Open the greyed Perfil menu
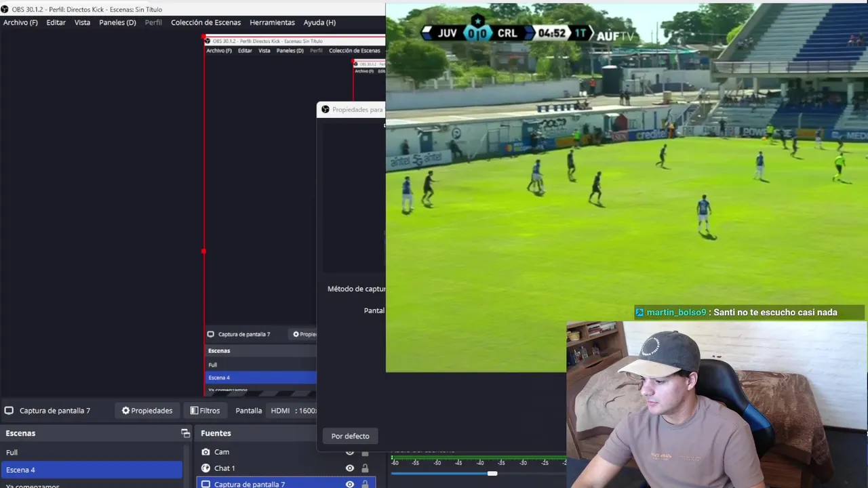The height and width of the screenshot is (488, 868). coord(153,22)
